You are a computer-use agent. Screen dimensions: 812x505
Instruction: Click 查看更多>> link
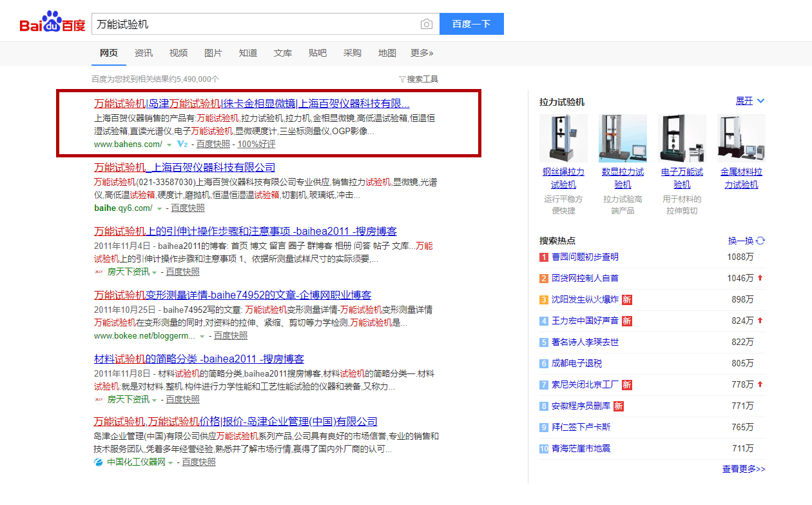744,470
